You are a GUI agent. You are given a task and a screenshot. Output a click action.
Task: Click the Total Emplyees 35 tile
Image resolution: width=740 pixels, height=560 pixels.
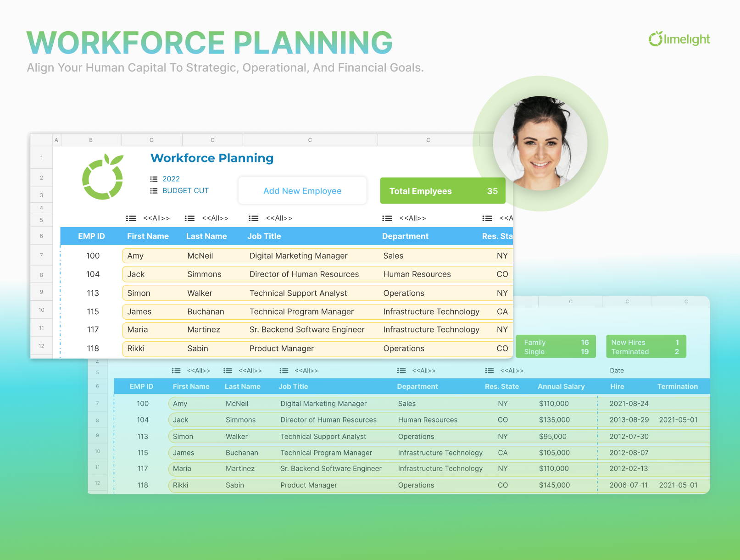(x=443, y=191)
